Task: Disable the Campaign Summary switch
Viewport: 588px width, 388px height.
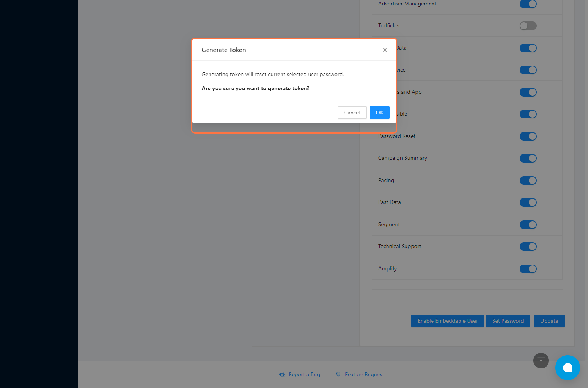Action: (528, 158)
